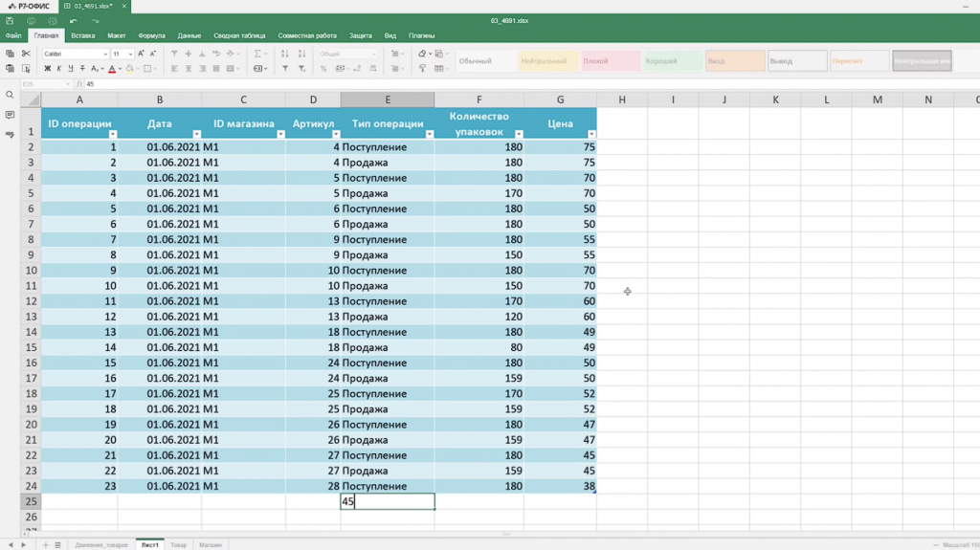The image size is (980, 550).
Task: Toggle bold formatting (Ж)
Action: (x=47, y=69)
